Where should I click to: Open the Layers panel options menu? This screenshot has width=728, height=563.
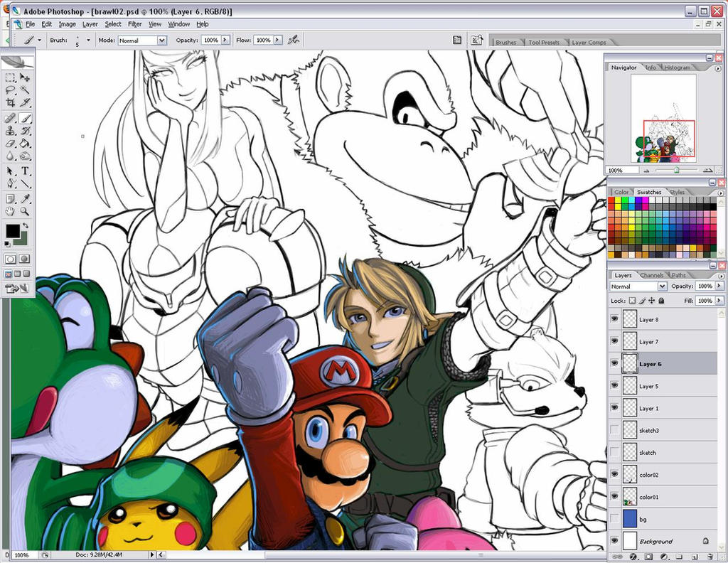tap(720, 275)
